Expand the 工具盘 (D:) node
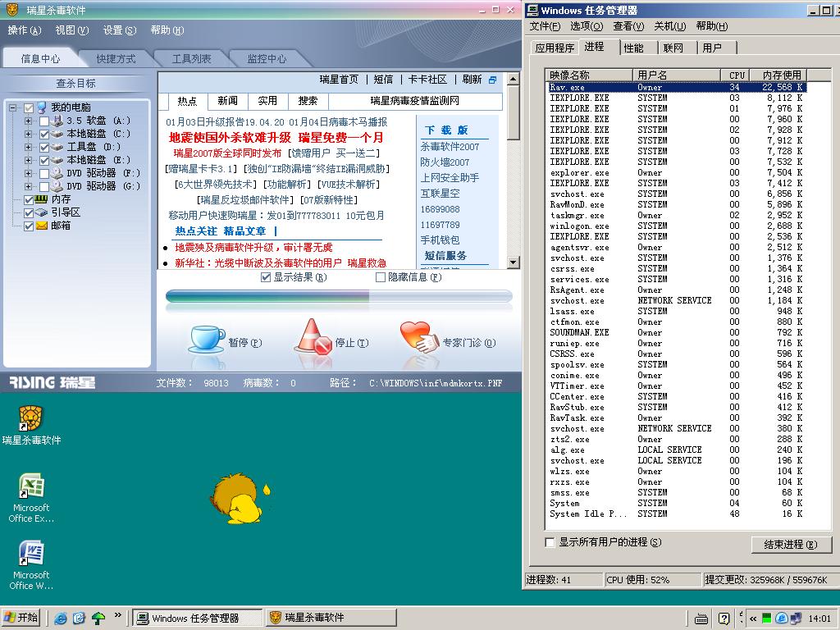 [x=29, y=147]
